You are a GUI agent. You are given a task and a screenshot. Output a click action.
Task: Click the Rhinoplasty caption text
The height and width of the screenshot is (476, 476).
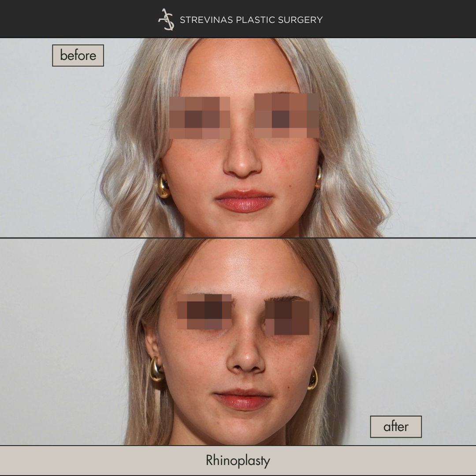(238, 461)
